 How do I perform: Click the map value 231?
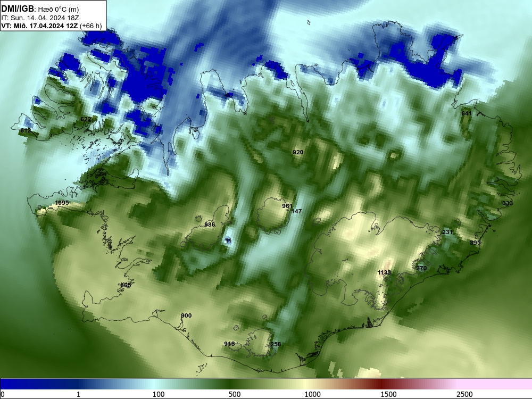point(447,232)
